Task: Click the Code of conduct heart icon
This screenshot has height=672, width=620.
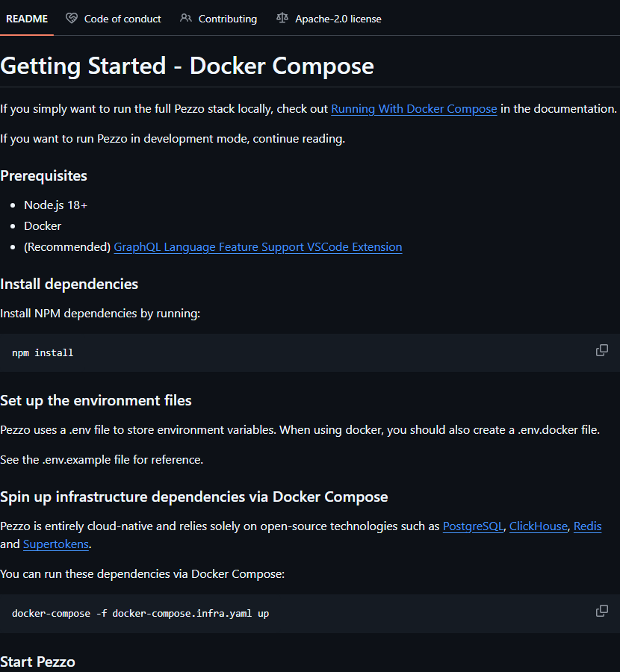Action: tap(72, 19)
